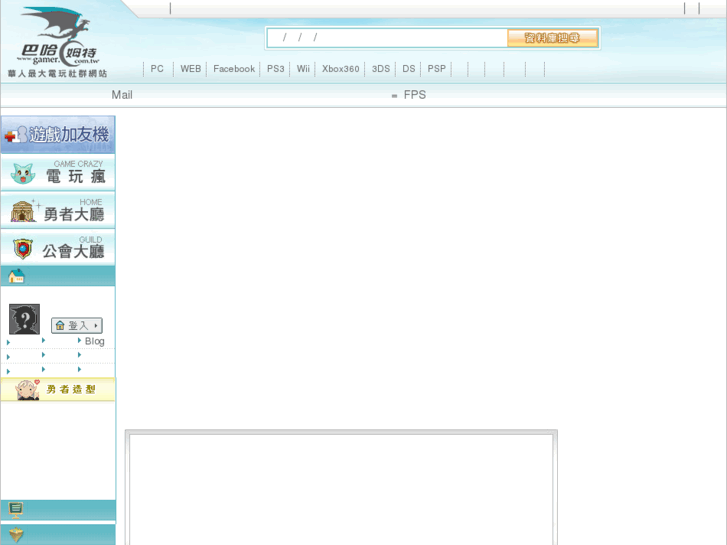Switch to the Xbox360 tab
The width and height of the screenshot is (727, 545).
(x=340, y=69)
